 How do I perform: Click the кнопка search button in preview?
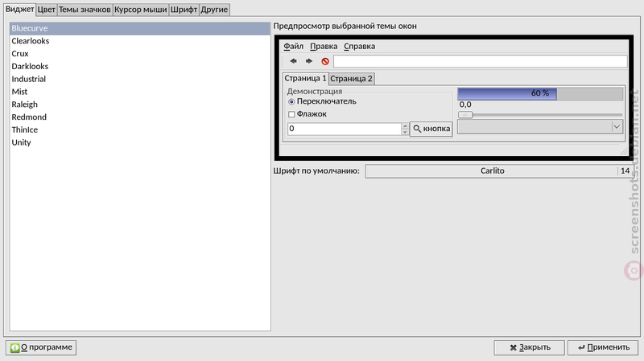(431, 129)
